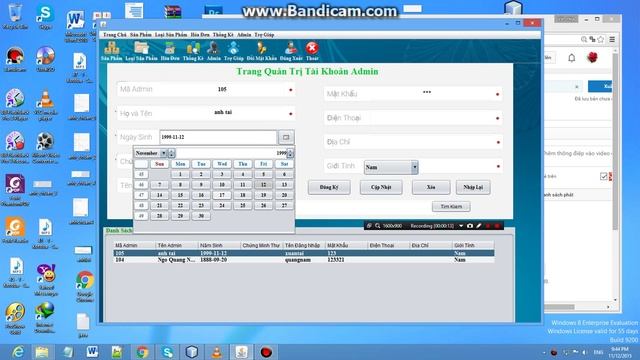Click the Cập Nhật button
The width and height of the screenshot is (640, 360).
tap(381, 187)
